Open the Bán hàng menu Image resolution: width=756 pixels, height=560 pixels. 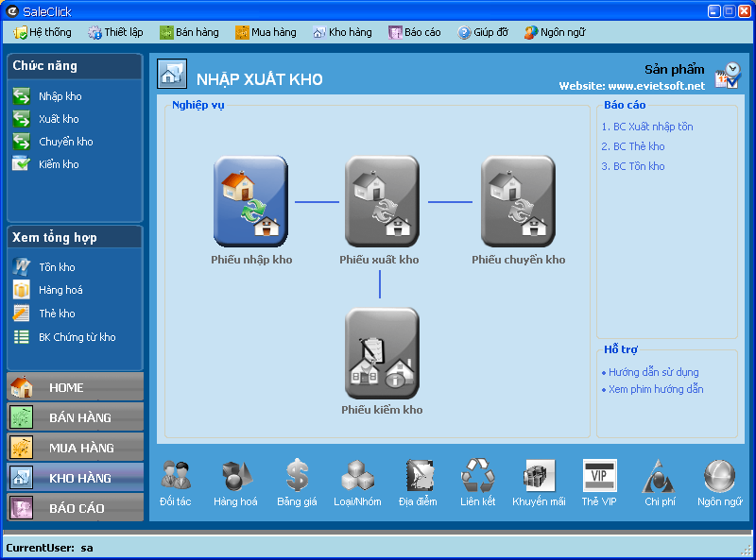click(190, 32)
